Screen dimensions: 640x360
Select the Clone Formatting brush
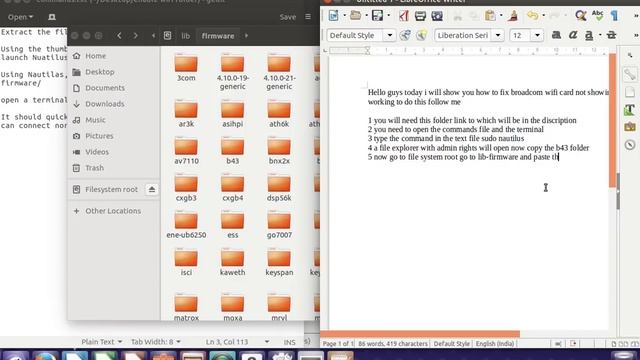(513, 16)
